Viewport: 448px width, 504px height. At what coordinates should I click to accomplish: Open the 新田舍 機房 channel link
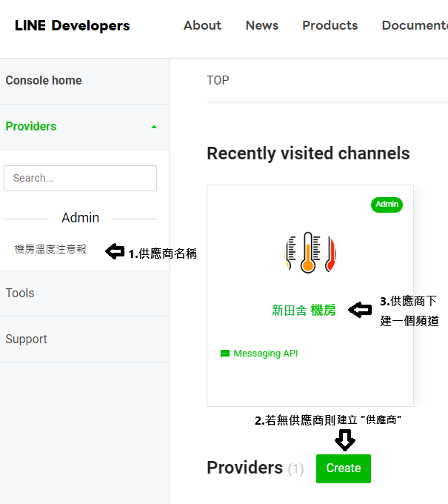point(304,310)
